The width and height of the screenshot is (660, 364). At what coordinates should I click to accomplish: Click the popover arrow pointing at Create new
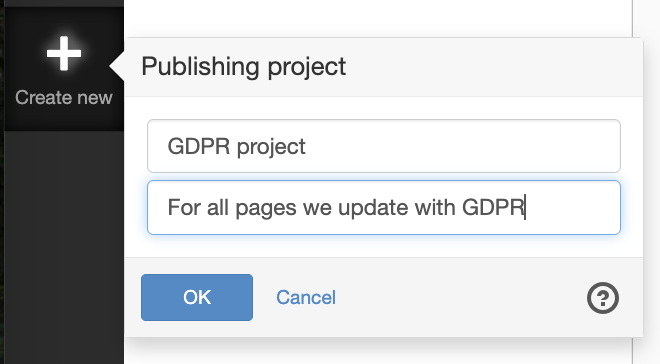117,66
